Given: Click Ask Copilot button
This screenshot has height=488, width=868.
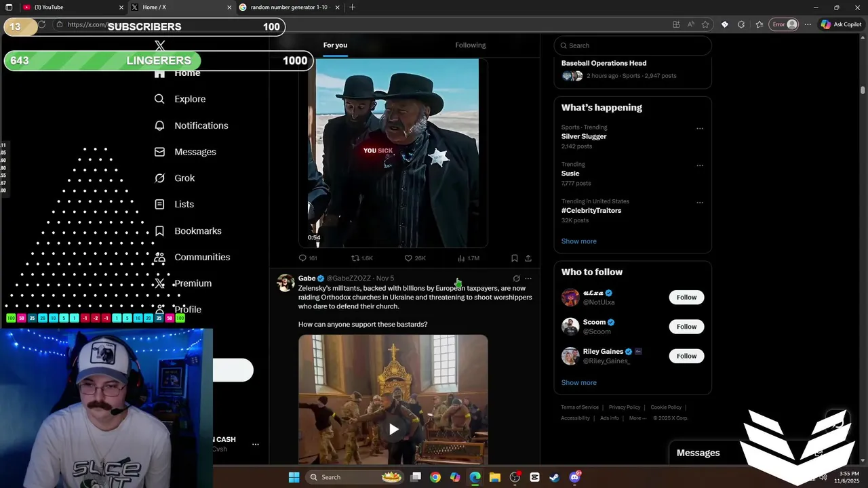Looking at the screenshot, I should pyautogui.click(x=841, y=24).
